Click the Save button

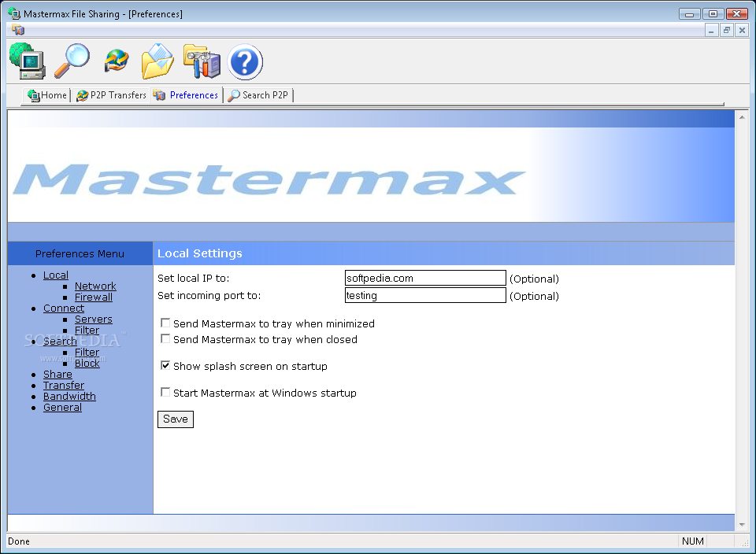[x=176, y=419]
